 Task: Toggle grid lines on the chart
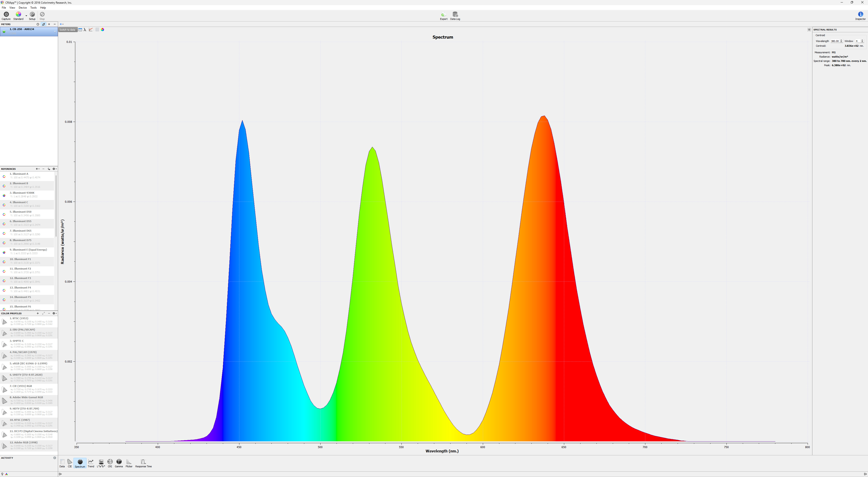tap(97, 30)
